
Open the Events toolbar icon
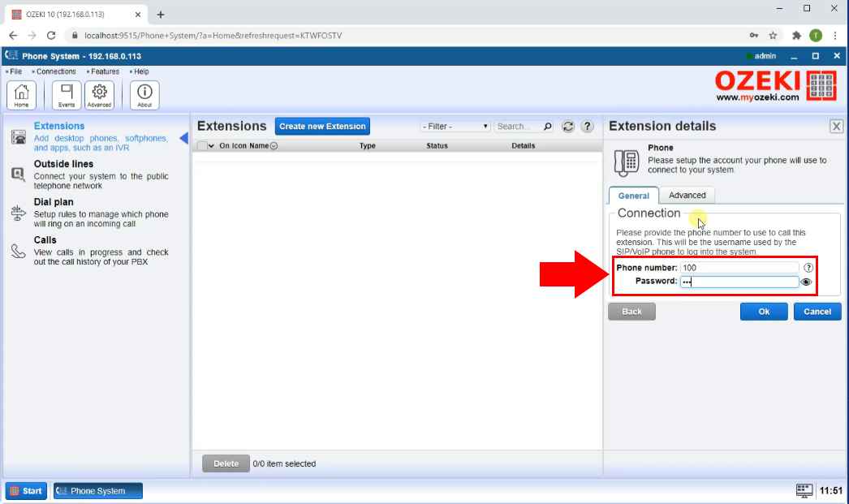pos(67,95)
